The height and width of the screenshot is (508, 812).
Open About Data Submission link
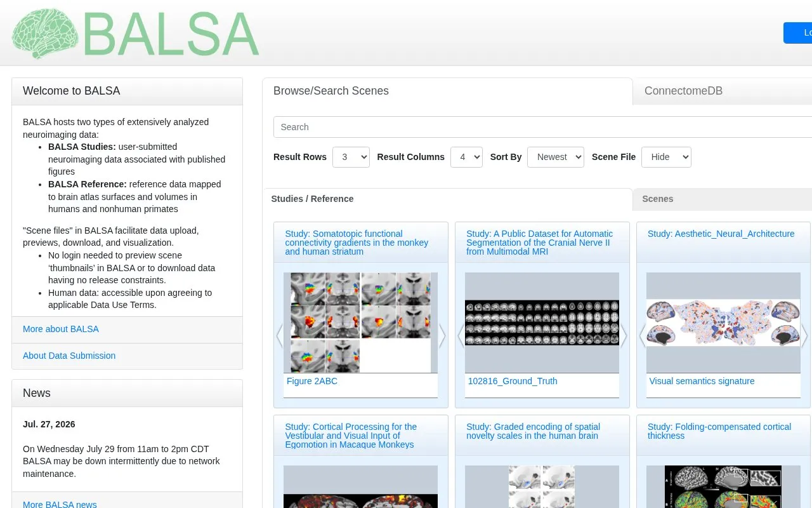[69, 356]
